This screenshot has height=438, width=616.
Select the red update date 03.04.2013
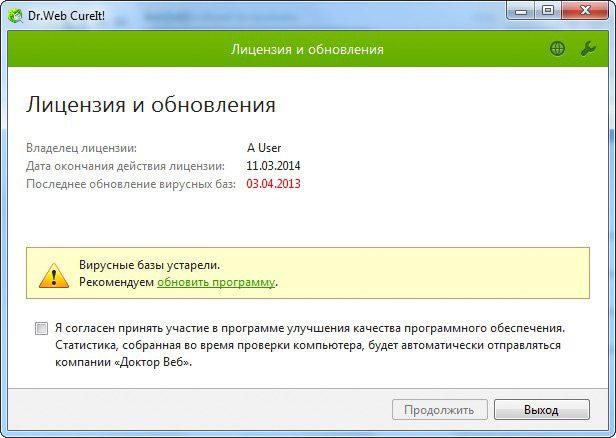[273, 184]
